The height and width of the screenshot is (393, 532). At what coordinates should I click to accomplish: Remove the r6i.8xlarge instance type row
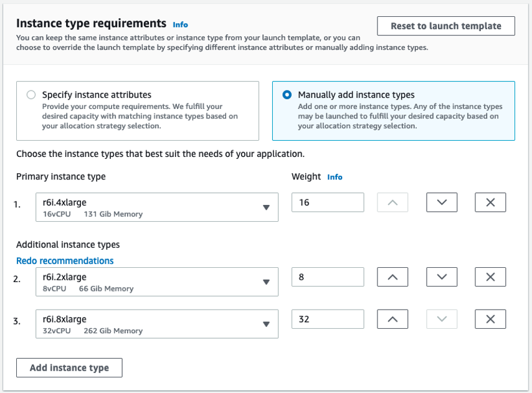pyautogui.click(x=490, y=320)
